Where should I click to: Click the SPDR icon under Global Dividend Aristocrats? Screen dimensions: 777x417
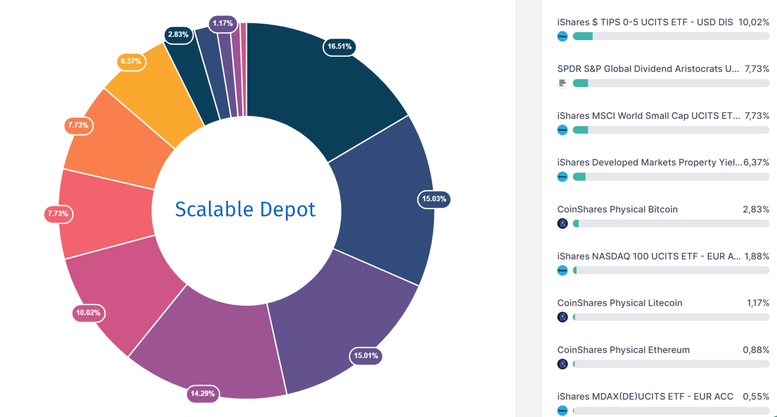pyautogui.click(x=563, y=83)
